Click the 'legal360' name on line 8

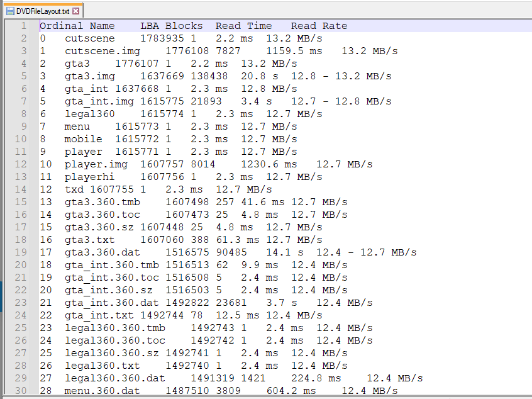(x=90, y=114)
